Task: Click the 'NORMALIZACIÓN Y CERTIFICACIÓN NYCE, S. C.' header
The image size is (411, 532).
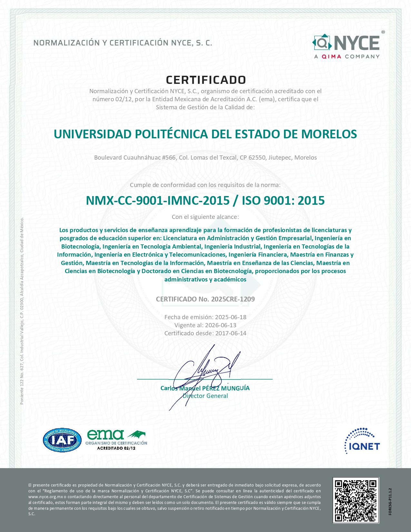Action: click(x=123, y=43)
